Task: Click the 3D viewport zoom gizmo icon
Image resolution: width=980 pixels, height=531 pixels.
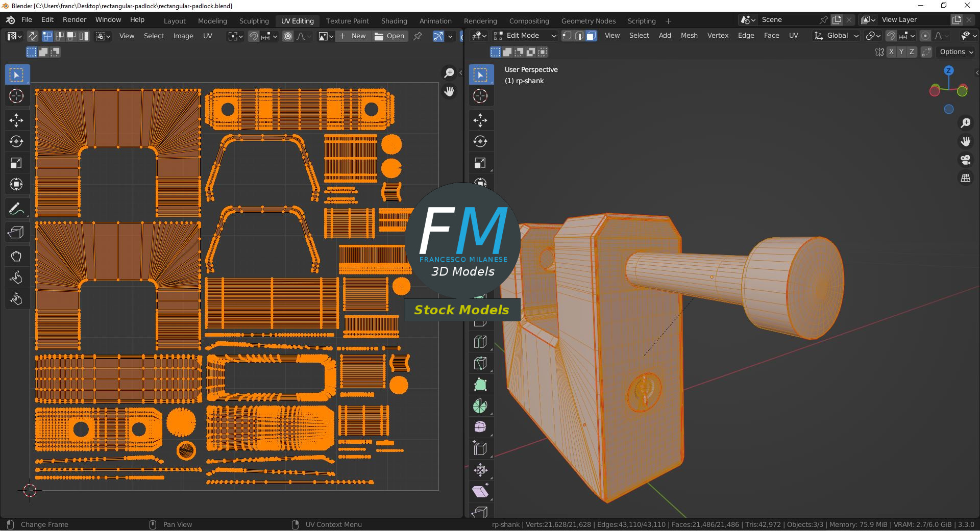Action: (966, 123)
